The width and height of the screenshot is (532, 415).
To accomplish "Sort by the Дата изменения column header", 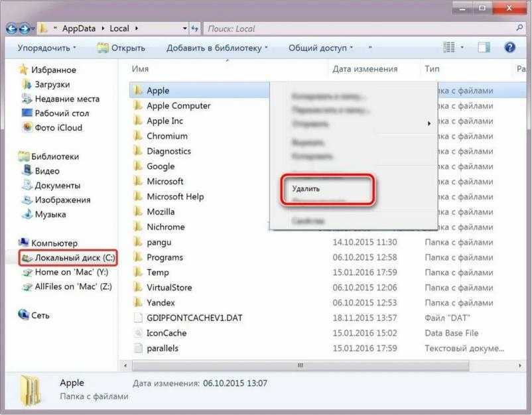I will point(365,69).
